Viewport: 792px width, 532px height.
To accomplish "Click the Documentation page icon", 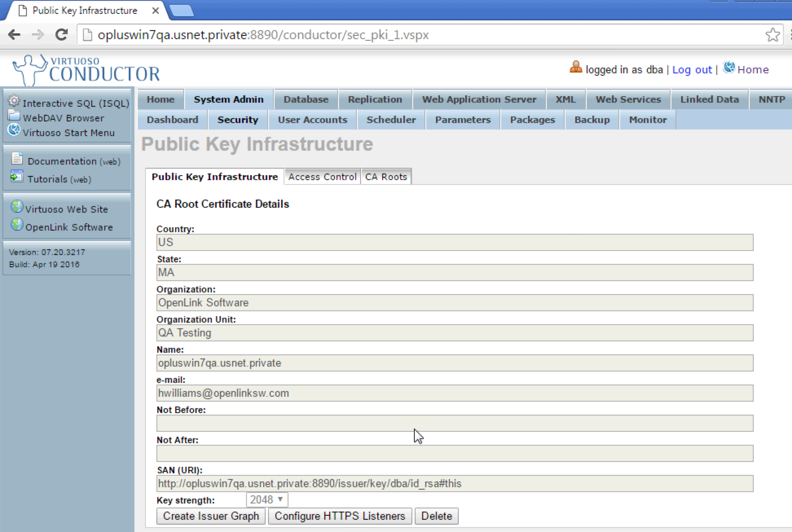I will click(17, 158).
